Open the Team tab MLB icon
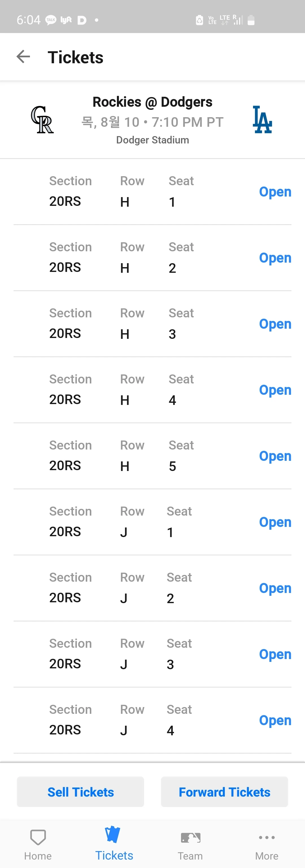Screen dimensions: 305x868 [x=190, y=837]
